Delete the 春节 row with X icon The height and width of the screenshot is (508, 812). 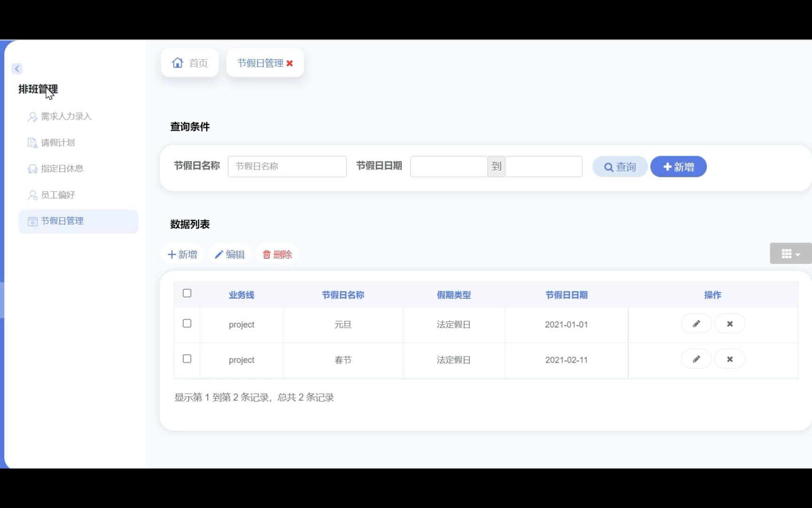(x=730, y=359)
